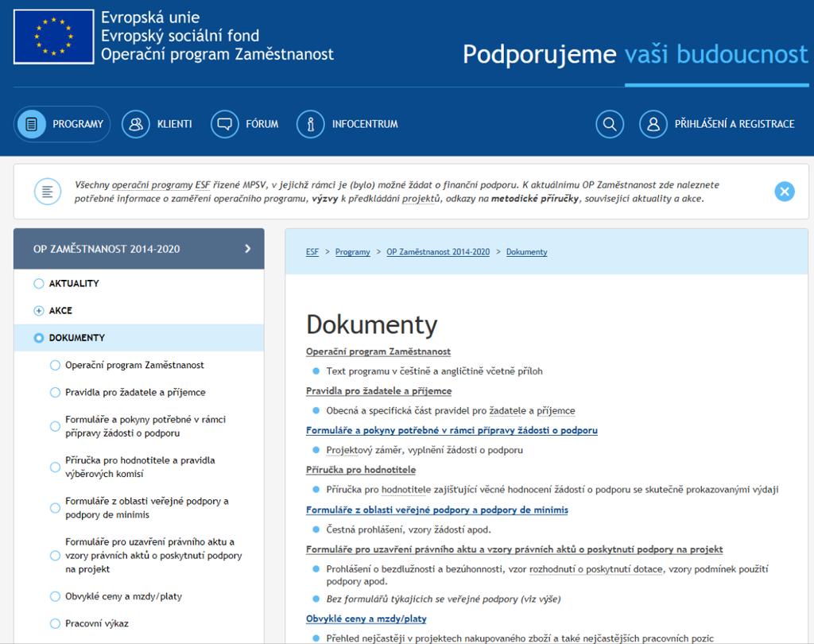814x644 pixels.
Task: Click the EU flag logo
Action: pos(54,37)
